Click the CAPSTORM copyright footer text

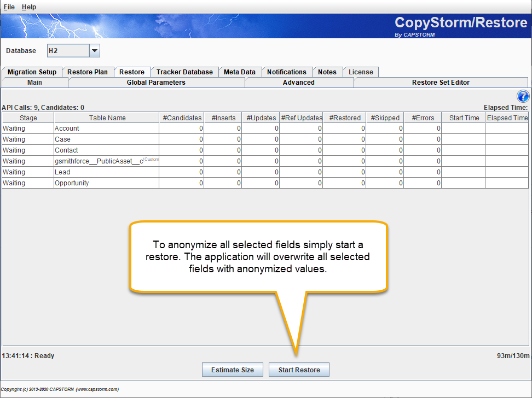[60, 389]
